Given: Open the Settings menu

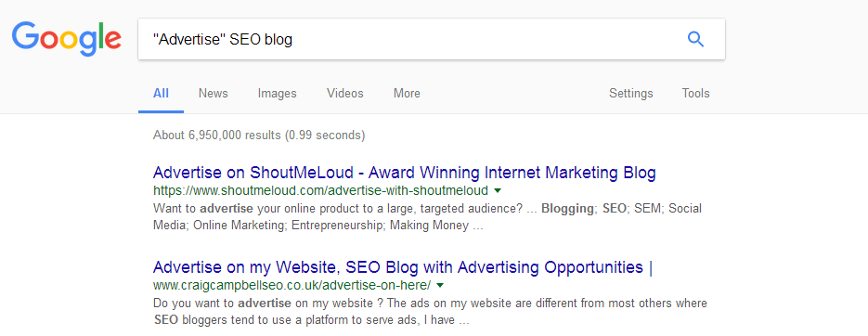Looking at the screenshot, I should pyautogui.click(x=631, y=94).
